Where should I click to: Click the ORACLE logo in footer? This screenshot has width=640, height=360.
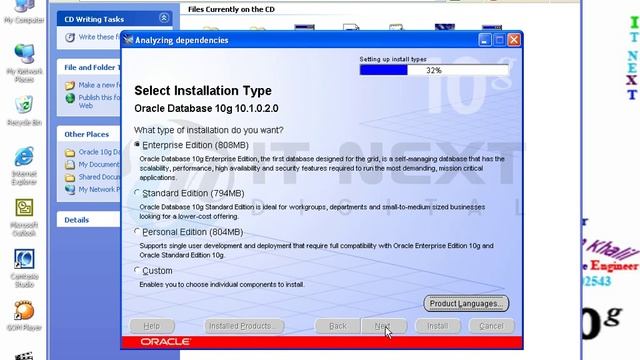click(x=165, y=342)
